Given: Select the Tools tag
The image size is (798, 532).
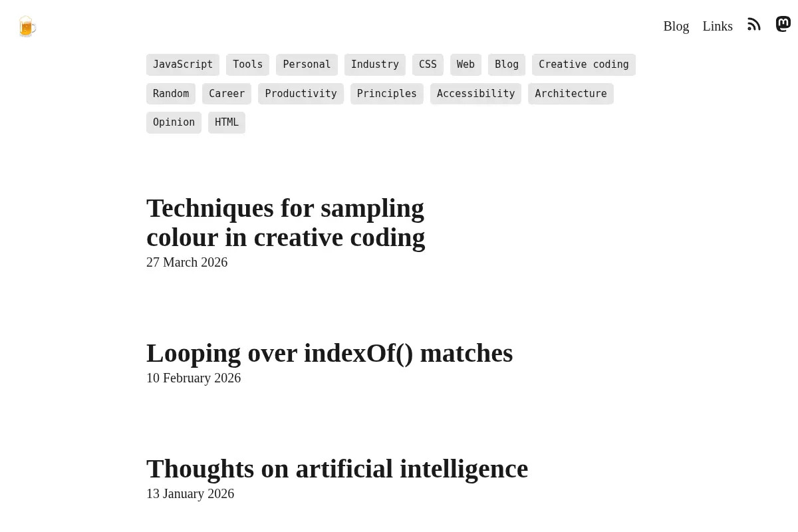Looking at the screenshot, I should pyautogui.click(x=247, y=65).
